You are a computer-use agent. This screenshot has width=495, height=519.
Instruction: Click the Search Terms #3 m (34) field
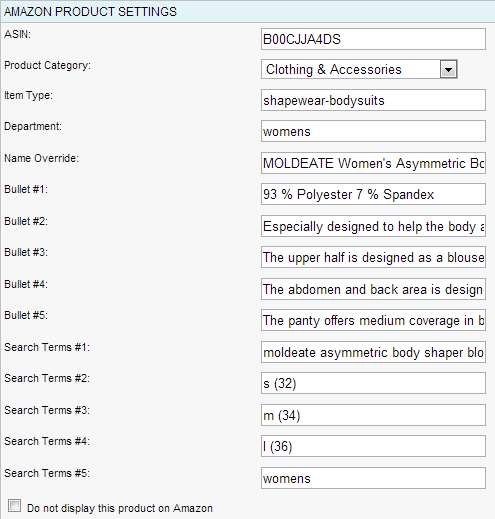[x=373, y=415]
